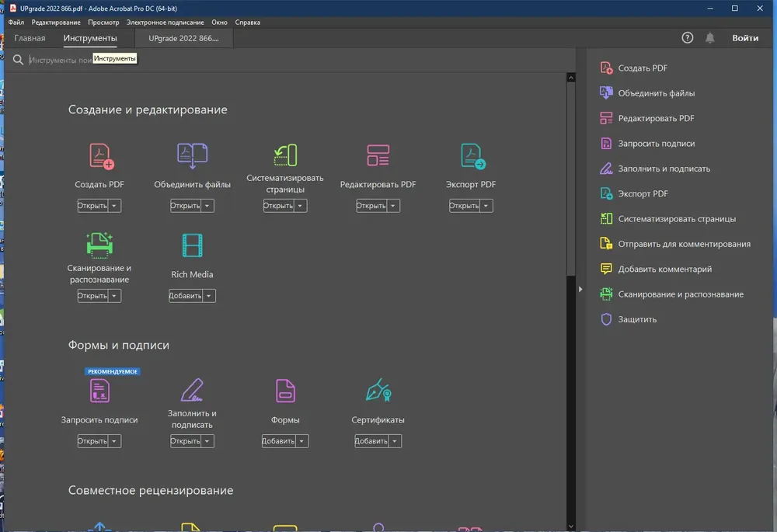Select the Сертификаты certificates icon
Screen dimensions: 777x532
point(378,391)
